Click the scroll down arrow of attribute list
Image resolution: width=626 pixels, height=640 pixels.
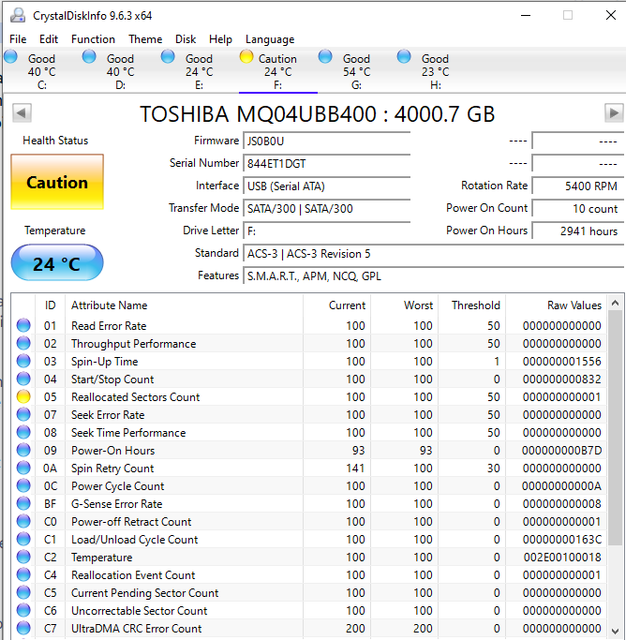pyautogui.click(x=615, y=631)
